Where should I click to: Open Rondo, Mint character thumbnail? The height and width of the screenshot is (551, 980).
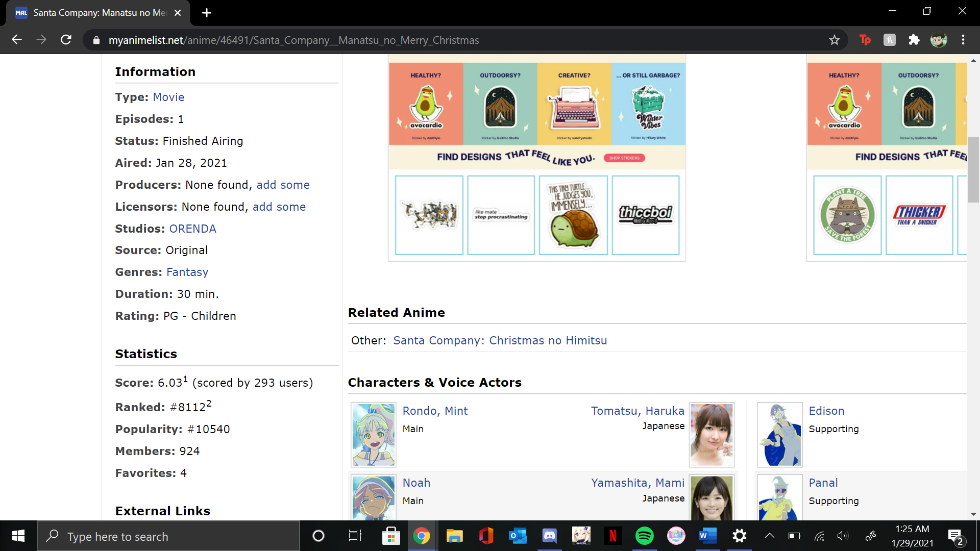[373, 435]
